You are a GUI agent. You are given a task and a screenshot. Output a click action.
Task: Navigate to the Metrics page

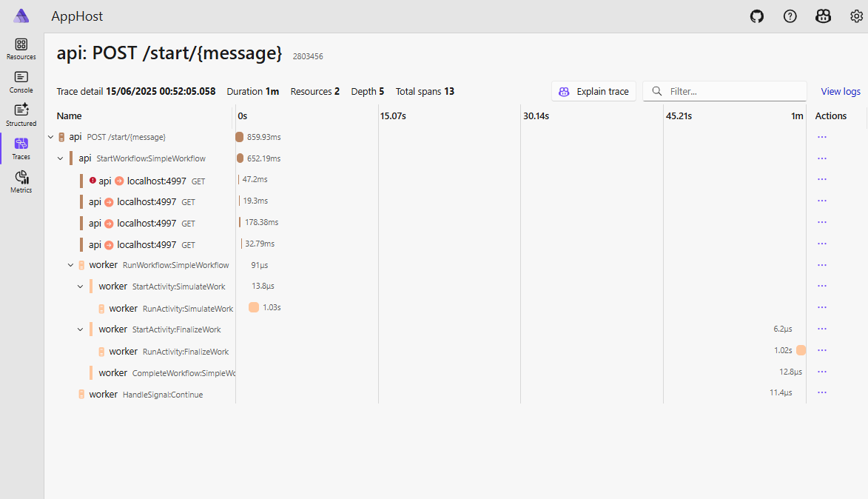tap(21, 181)
